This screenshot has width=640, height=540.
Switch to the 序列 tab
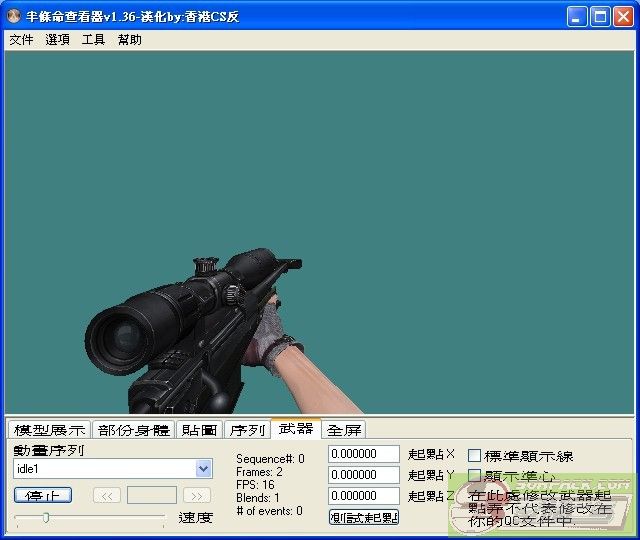[x=247, y=430]
